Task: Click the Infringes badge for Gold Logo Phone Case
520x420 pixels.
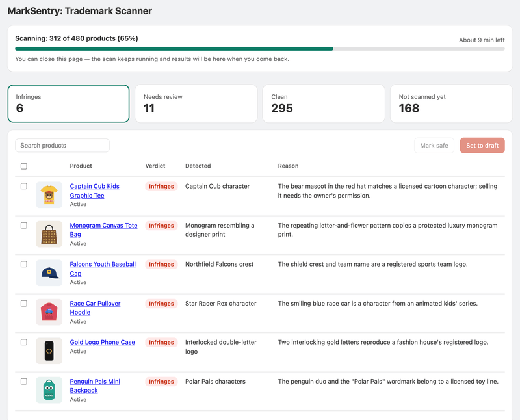Action: click(x=161, y=342)
